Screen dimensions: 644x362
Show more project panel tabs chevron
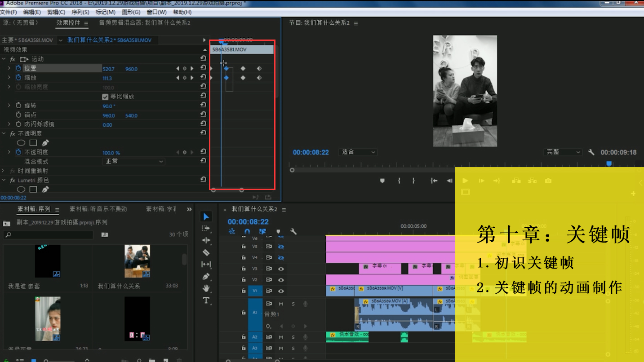[189, 209]
